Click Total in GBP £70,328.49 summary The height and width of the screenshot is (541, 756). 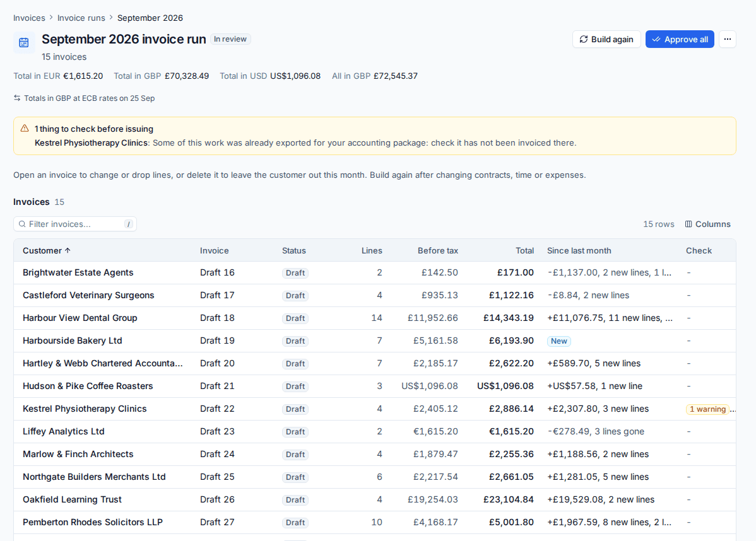pyautogui.click(x=161, y=76)
